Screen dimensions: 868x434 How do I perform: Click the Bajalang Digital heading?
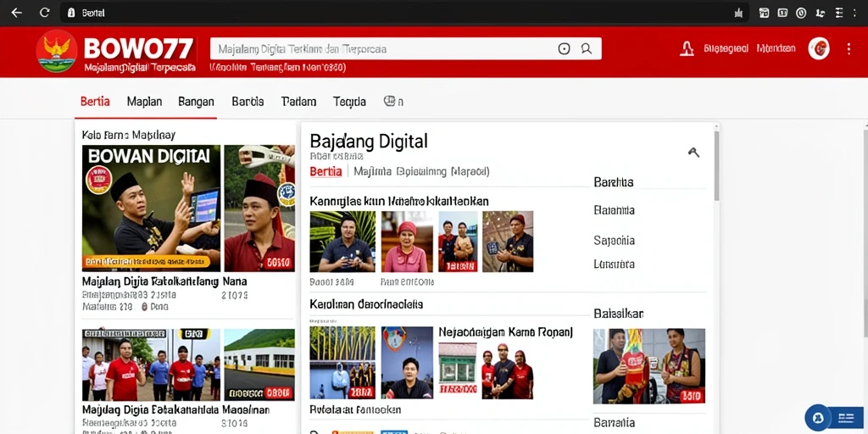click(369, 142)
